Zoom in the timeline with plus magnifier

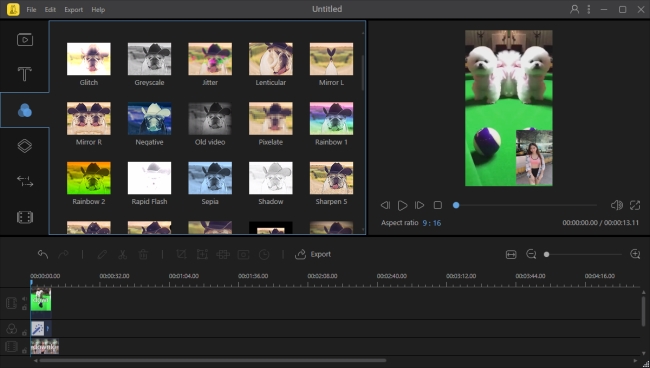coord(635,254)
